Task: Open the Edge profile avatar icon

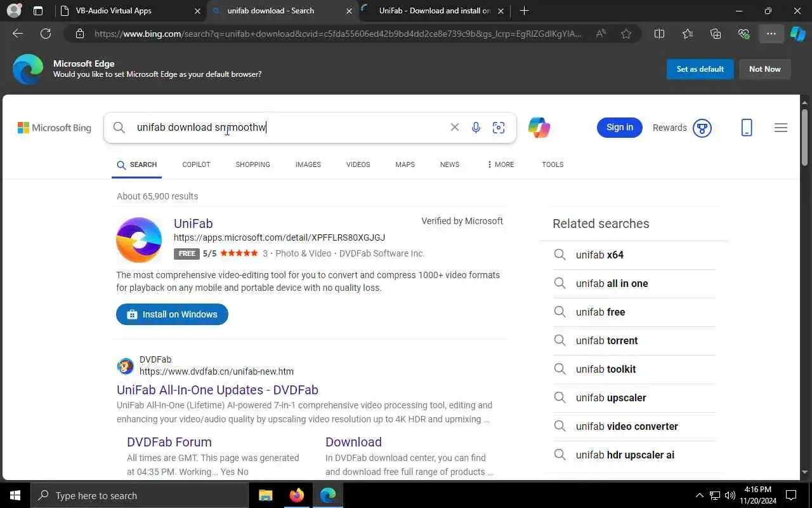Action: point(14,11)
